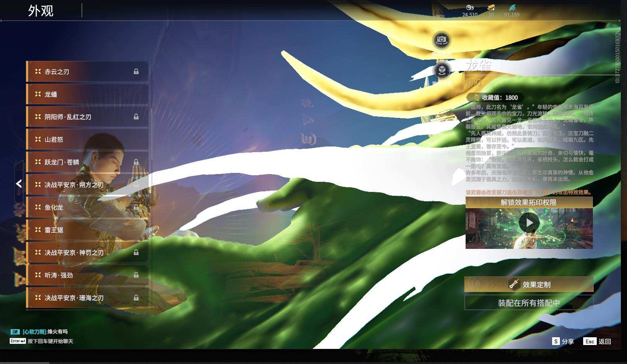The image size is (627, 364).
Task: Select the 雷王锯 weapon skin
Action: pos(87,229)
